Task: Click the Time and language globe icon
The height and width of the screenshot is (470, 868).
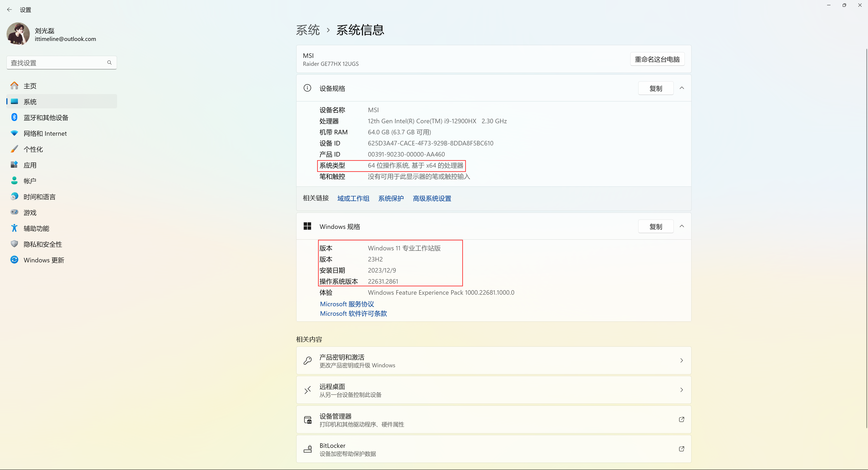Action: [x=14, y=196]
